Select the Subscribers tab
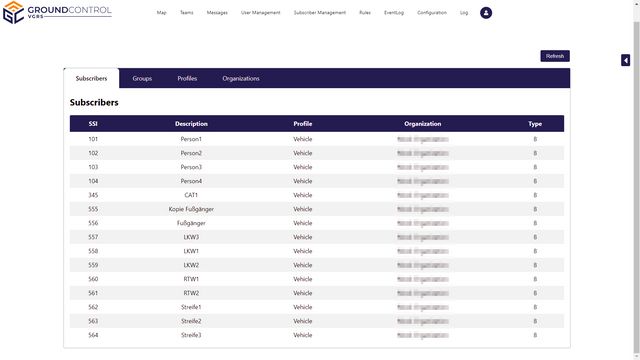Viewport: 640px width, 360px height. tap(91, 78)
